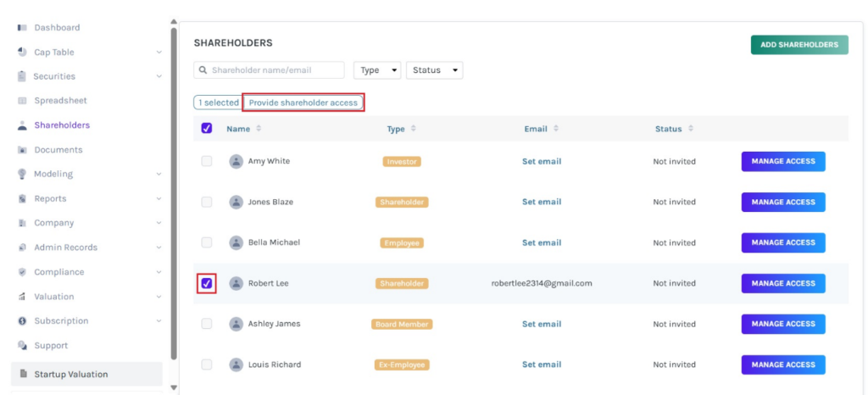Click the Modeling lightbulb icon
The image size is (868, 395).
coord(22,174)
